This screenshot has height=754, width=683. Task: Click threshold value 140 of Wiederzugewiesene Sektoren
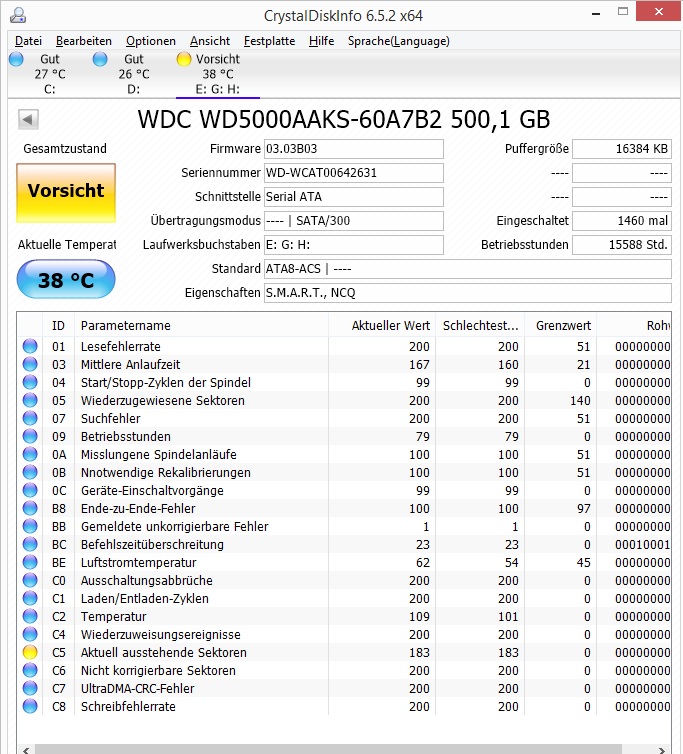[x=580, y=401]
